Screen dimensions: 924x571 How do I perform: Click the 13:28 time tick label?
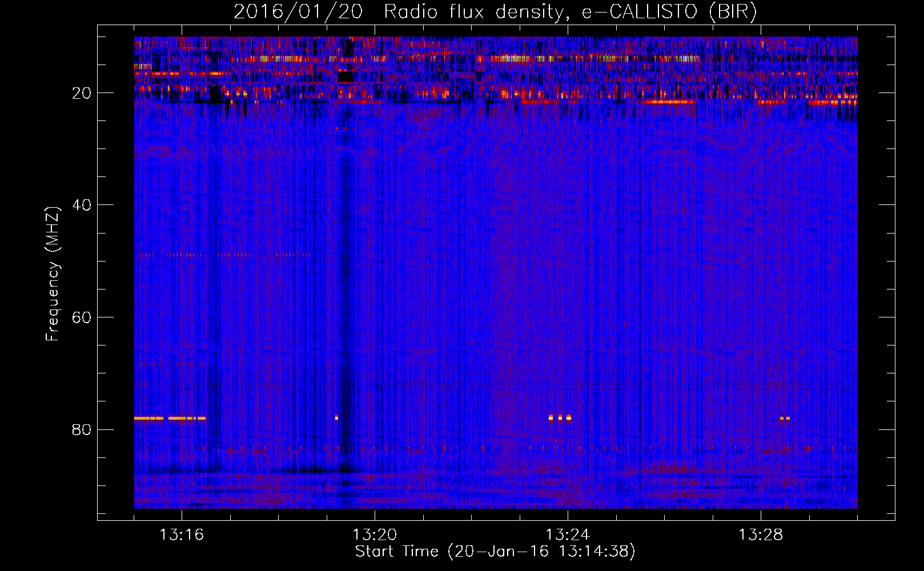click(761, 535)
